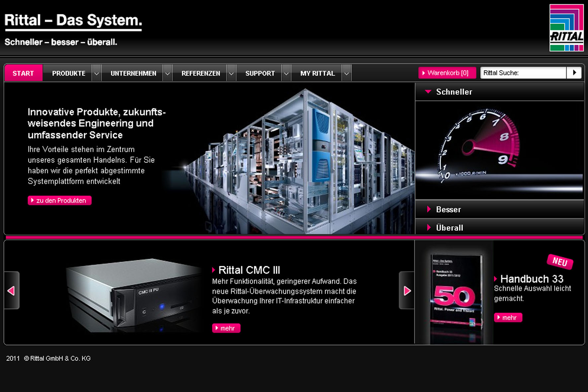
Task: Expand the REFERENZEN dropdown arrow
Action: coord(231,73)
